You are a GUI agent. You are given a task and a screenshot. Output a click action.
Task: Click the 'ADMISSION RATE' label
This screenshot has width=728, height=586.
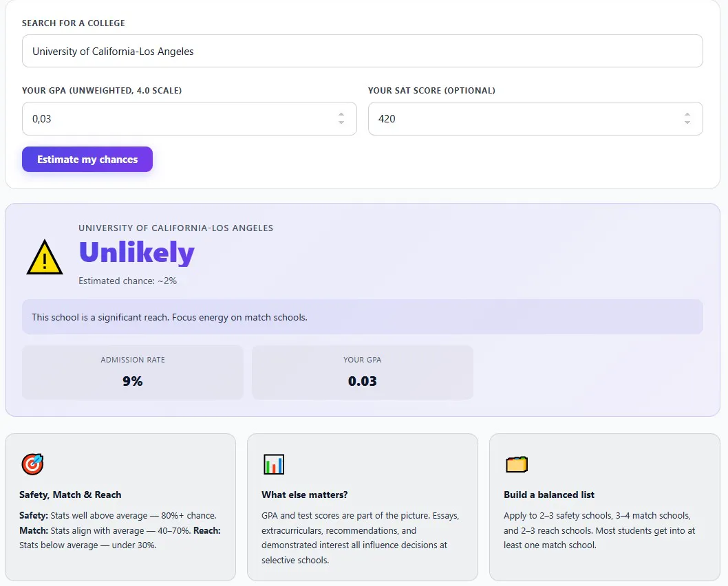133,360
